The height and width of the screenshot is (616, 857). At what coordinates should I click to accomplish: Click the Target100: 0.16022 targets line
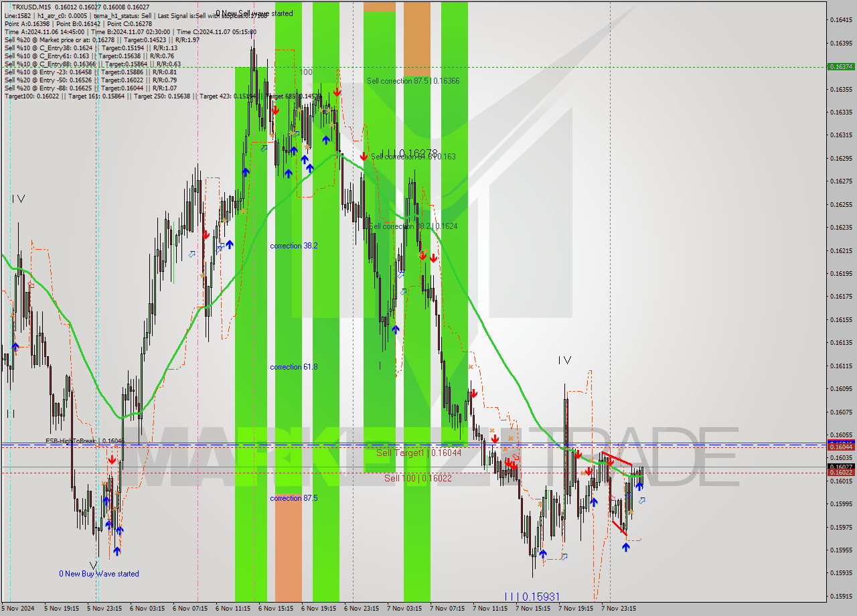pos(163,96)
